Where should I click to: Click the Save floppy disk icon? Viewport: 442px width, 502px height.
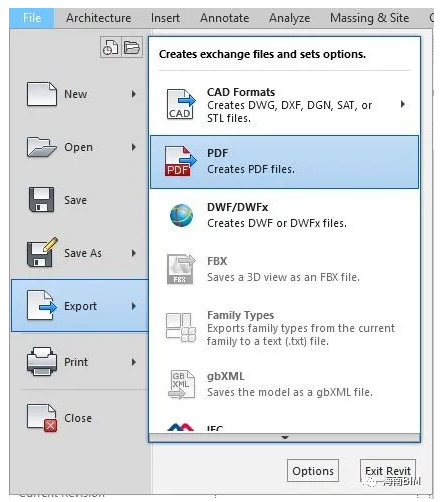coord(41,200)
